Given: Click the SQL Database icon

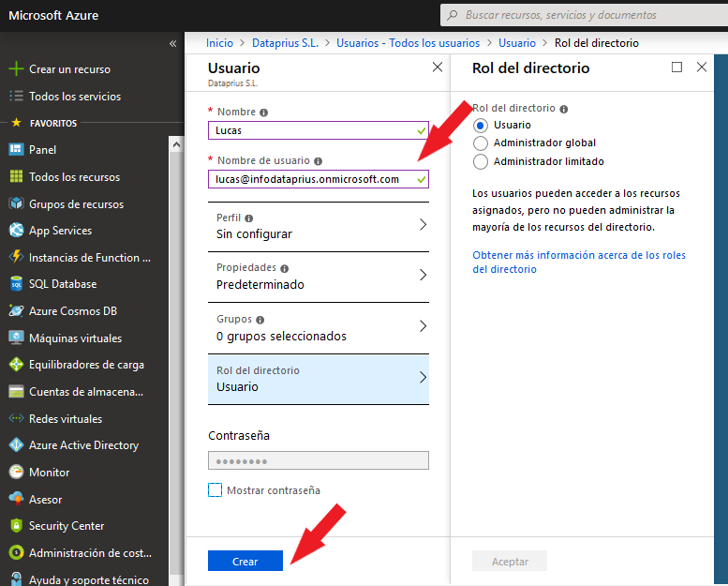Looking at the screenshot, I should (16, 283).
